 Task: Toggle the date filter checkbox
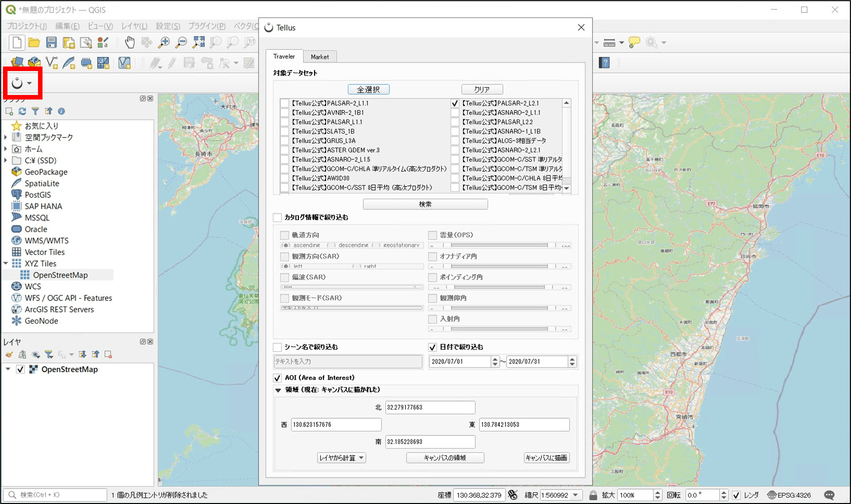(x=432, y=347)
